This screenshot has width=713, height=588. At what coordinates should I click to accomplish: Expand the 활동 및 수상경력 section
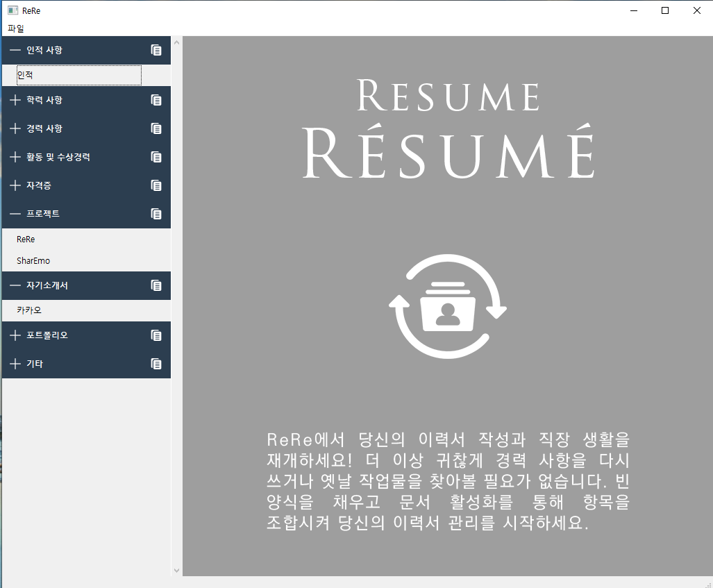[x=15, y=157]
